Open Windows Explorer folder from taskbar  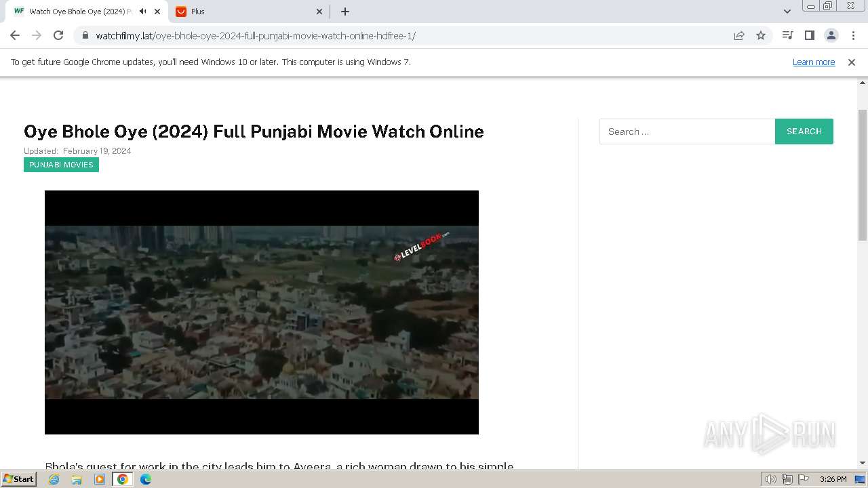click(x=77, y=479)
